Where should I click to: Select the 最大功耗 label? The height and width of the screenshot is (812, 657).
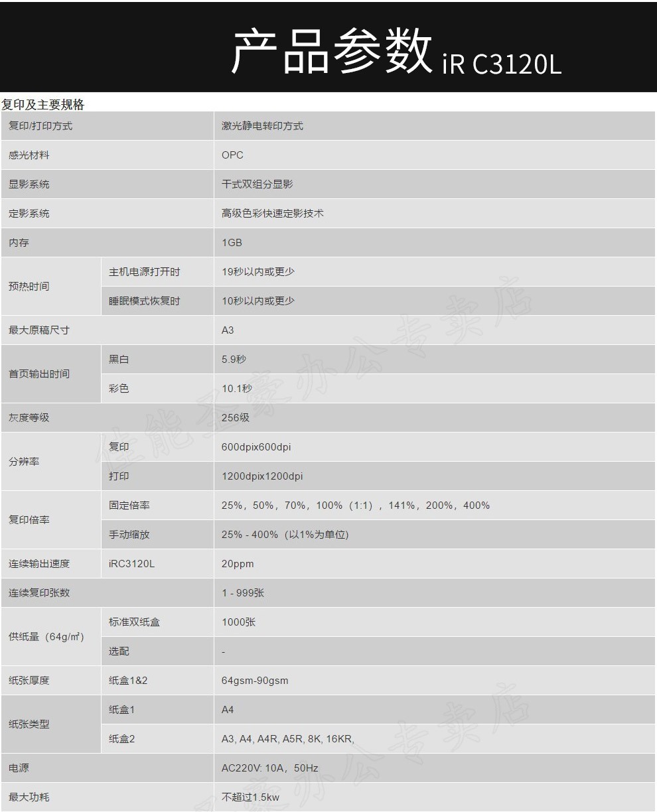point(29,797)
